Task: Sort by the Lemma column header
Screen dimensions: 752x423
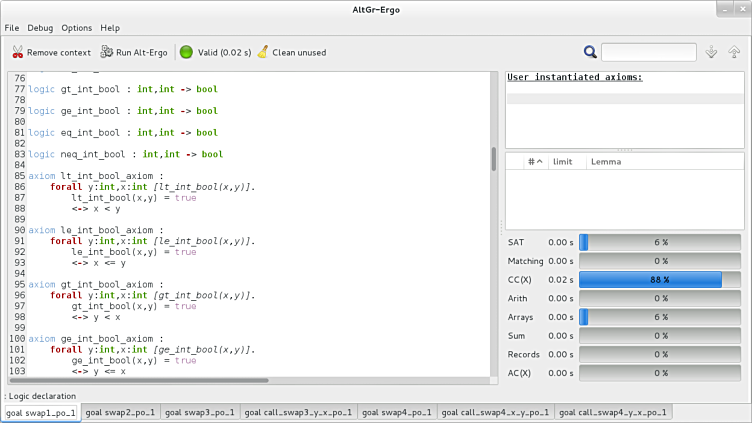Action: coord(605,161)
